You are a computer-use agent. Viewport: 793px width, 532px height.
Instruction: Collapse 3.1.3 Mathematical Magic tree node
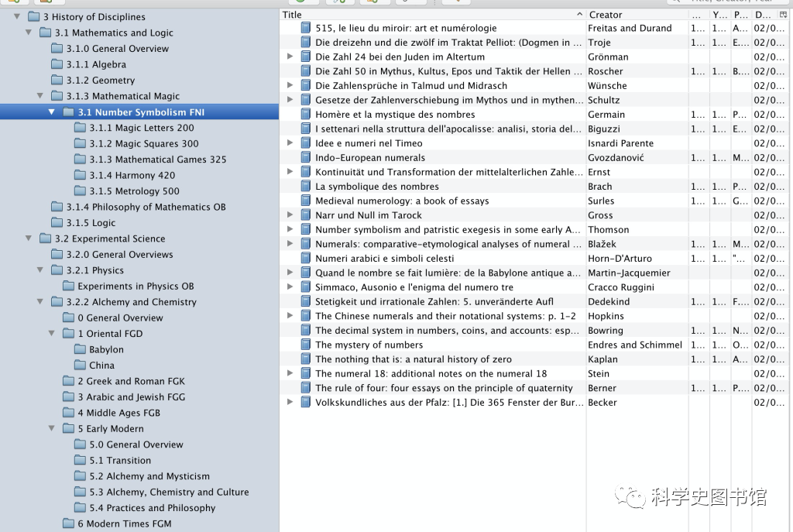[x=40, y=95]
